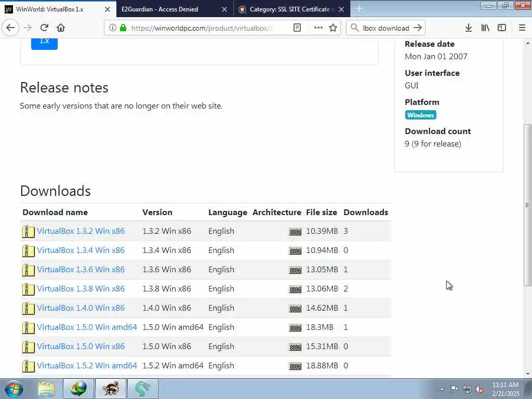This screenshot has height=399, width=532.
Task: Open the Windows Start menu
Action: (x=14, y=389)
